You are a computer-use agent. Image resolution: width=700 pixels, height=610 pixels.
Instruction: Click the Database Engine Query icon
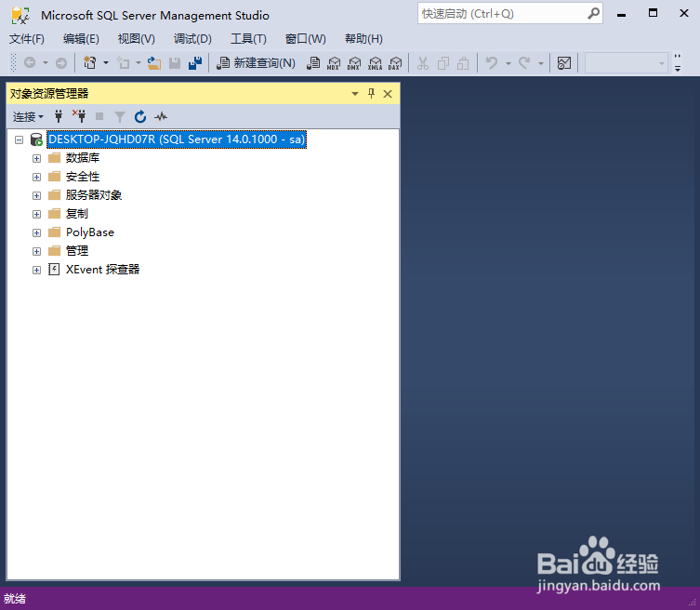[313, 63]
